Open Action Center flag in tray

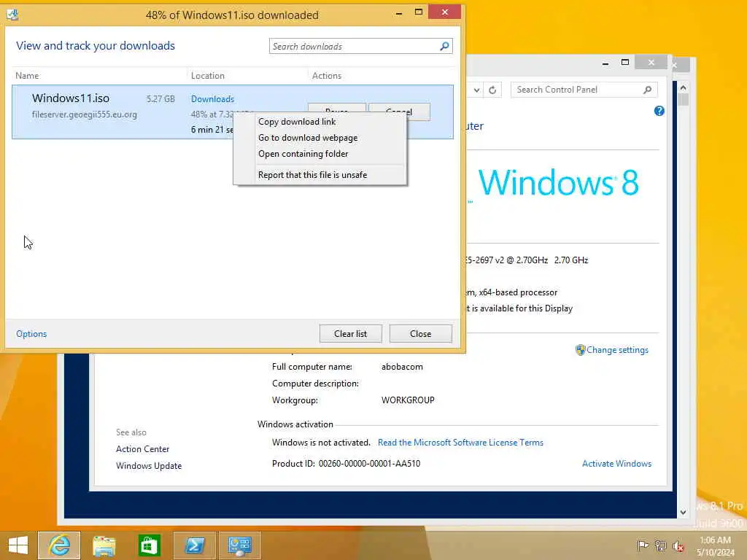click(643, 545)
